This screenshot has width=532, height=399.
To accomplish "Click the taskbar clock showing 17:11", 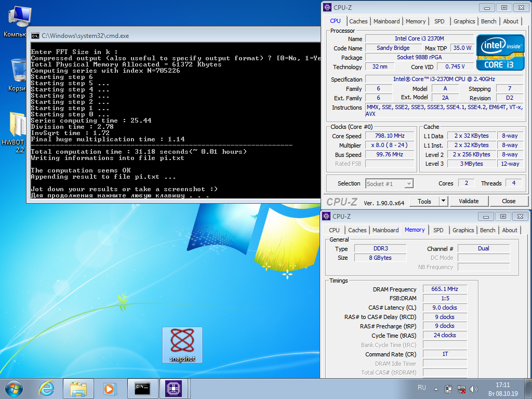I will point(503,389).
